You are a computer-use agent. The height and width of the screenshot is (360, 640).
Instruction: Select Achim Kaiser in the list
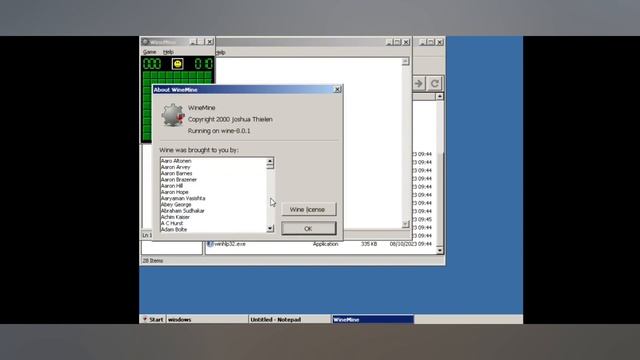coord(175,217)
